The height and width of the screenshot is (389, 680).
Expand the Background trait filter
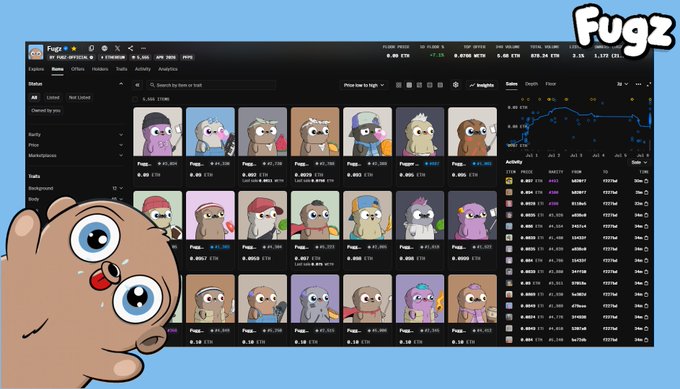pyautogui.click(x=76, y=188)
